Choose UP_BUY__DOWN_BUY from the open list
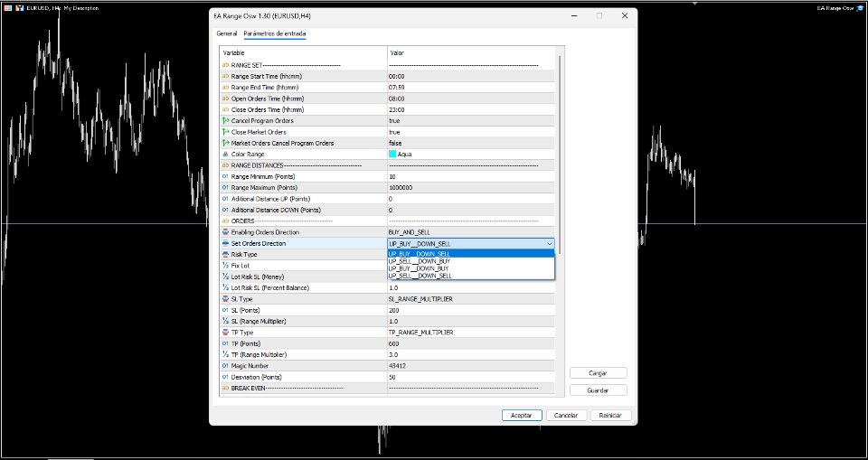 pyautogui.click(x=470, y=268)
